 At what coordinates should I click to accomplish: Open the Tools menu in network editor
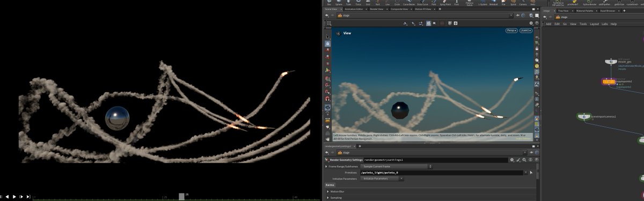click(x=583, y=24)
